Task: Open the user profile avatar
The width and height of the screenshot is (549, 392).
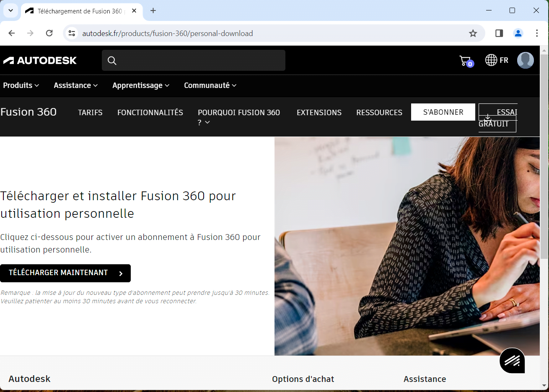Action: coord(525,60)
